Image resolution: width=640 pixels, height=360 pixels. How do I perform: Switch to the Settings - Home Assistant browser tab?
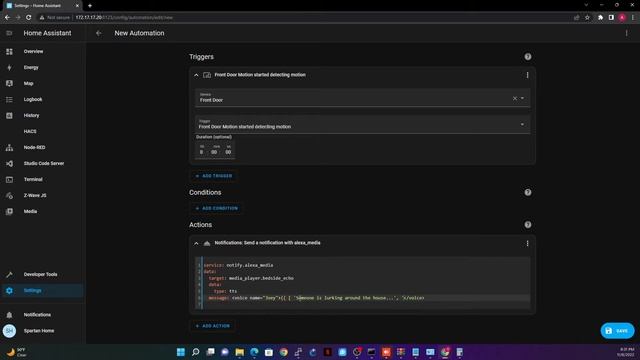click(x=42, y=6)
